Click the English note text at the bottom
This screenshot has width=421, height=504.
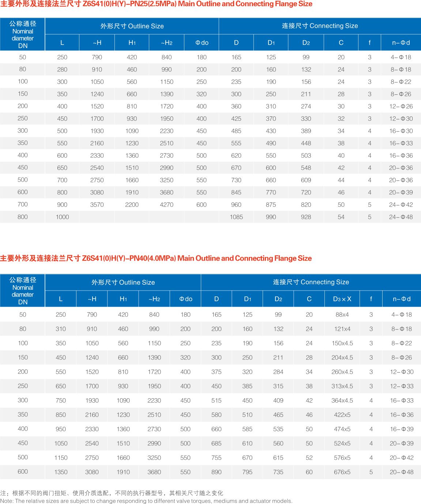(x=146, y=501)
